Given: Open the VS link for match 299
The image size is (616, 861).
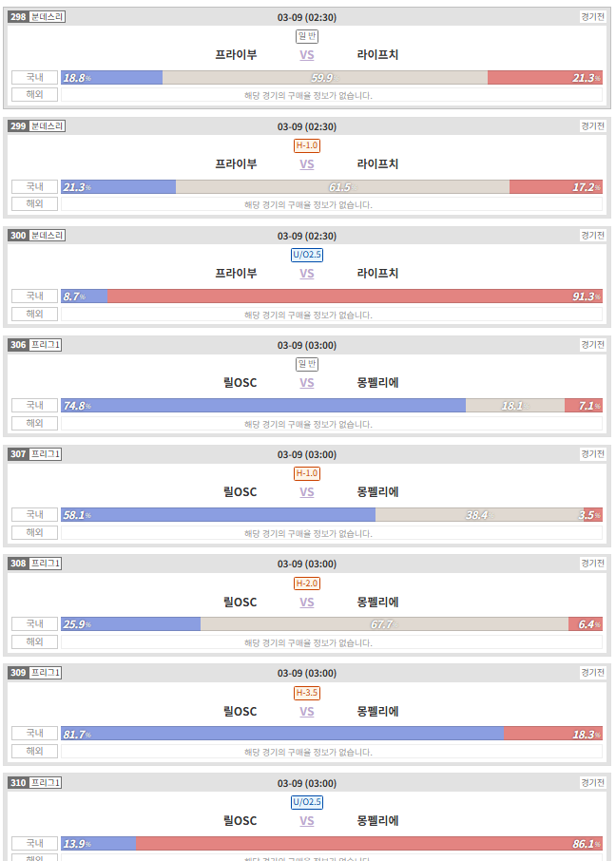Looking at the screenshot, I should pos(307,164).
